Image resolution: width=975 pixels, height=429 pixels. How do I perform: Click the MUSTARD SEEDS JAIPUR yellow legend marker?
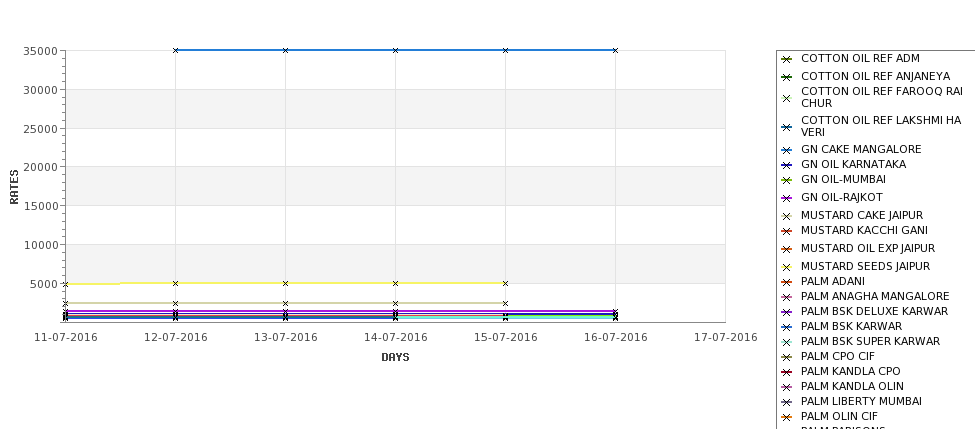(x=786, y=267)
